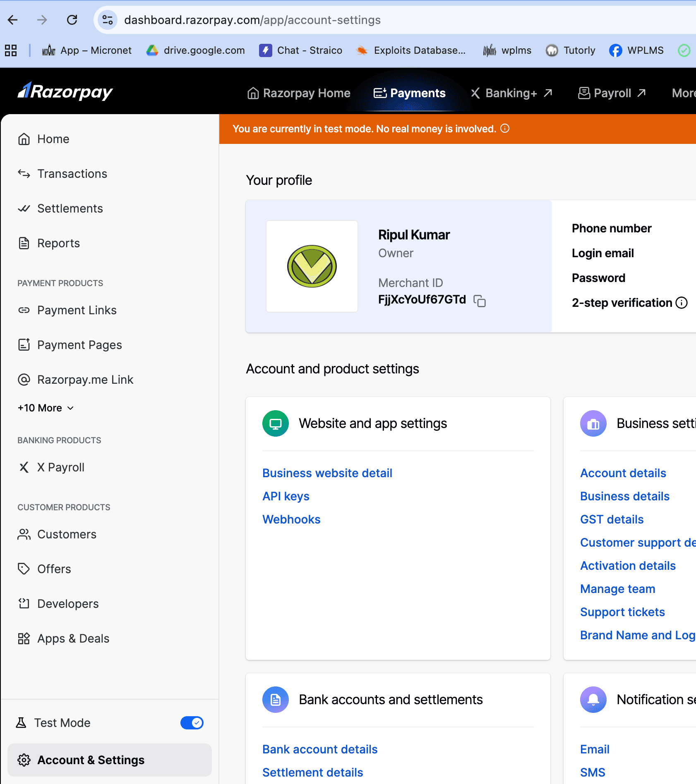Open Offers in the sidebar
This screenshot has height=784, width=696.
pyautogui.click(x=110, y=569)
